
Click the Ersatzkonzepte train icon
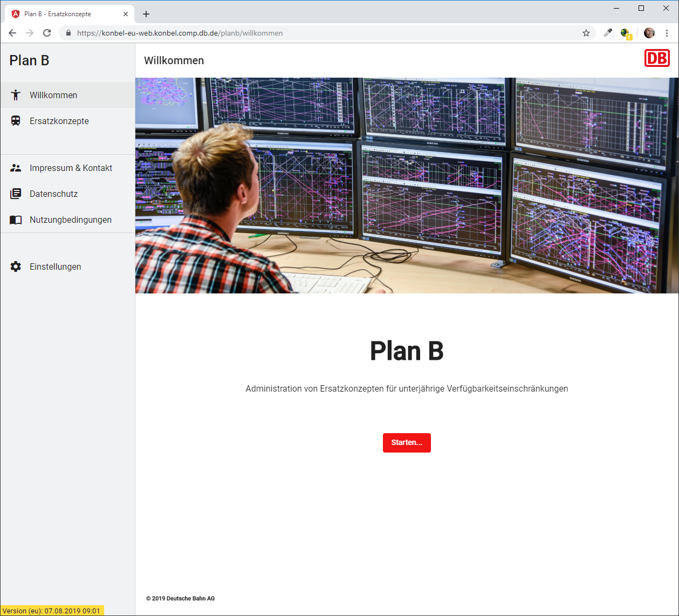16,121
